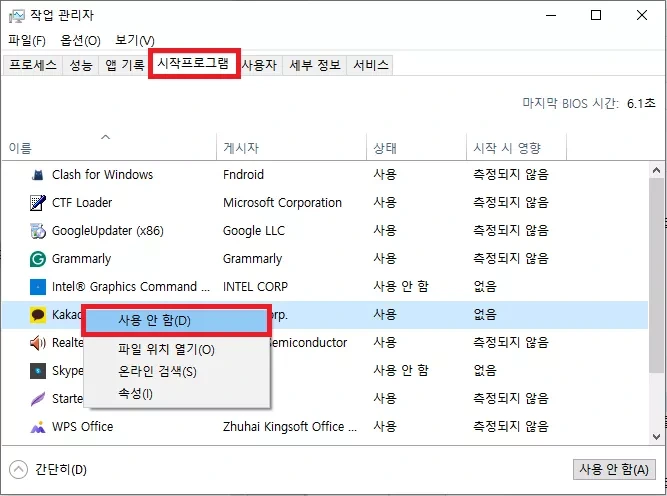Open the 파일(F) menu
This screenshot has height=496, width=667.
pyautogui.click(x=27, y=40)
